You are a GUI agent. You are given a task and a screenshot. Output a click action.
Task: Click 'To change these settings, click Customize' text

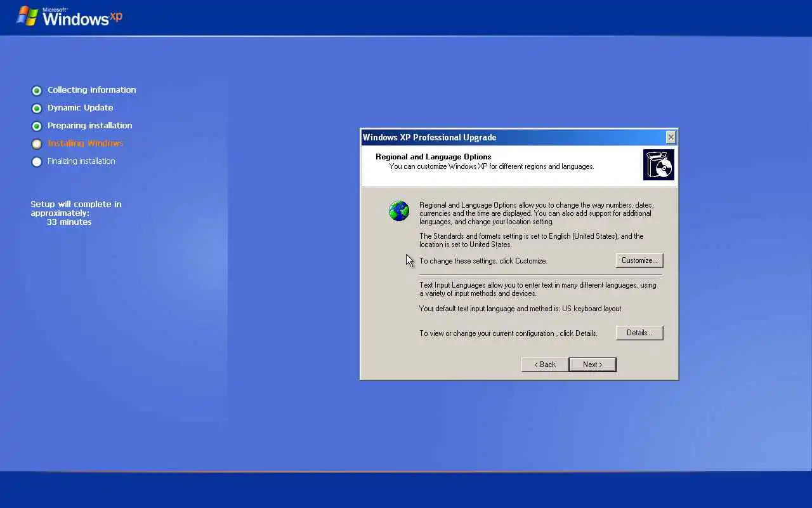click(x=483, y=261)
